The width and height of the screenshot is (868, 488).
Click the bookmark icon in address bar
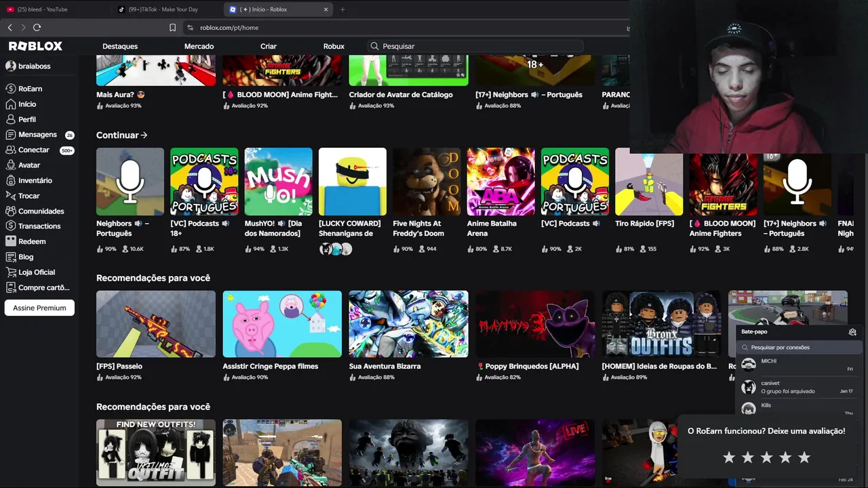point(172,28)
